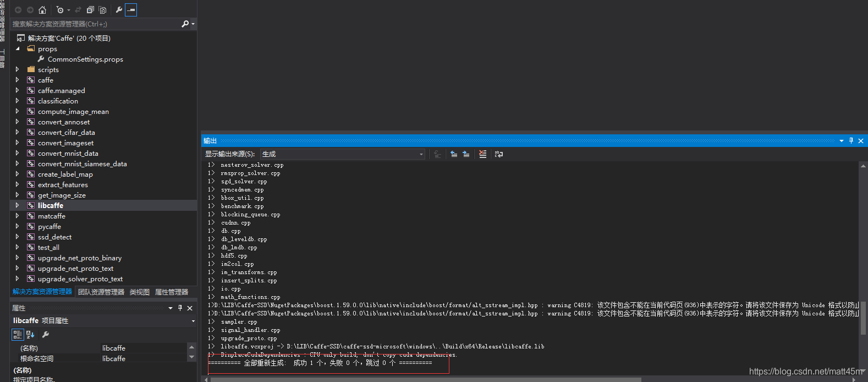
Task: Expand the classification project
Action: [x=18, y=101]
